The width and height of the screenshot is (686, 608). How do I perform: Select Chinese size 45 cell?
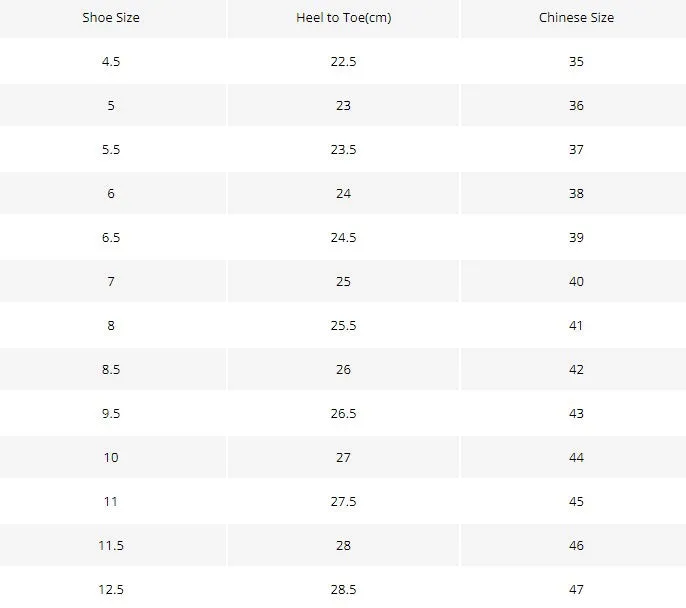pyautogui.click(x=576, y=501)
